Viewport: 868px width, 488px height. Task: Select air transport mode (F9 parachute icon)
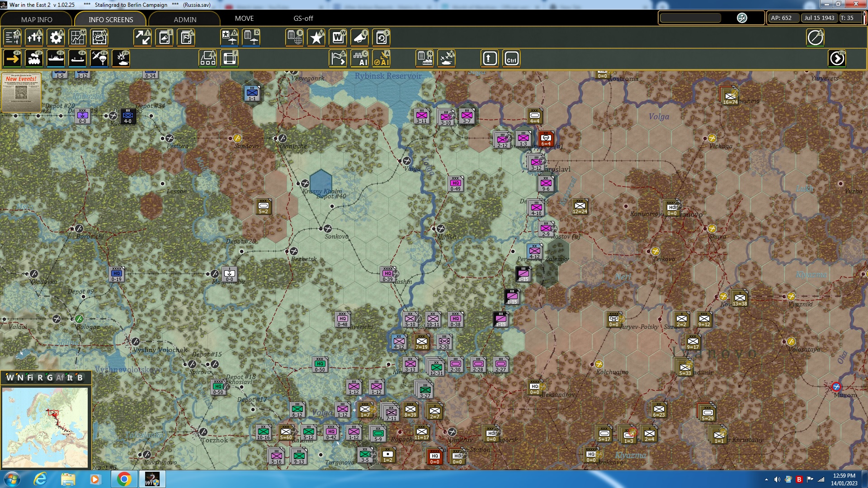(x=99, y=59)
